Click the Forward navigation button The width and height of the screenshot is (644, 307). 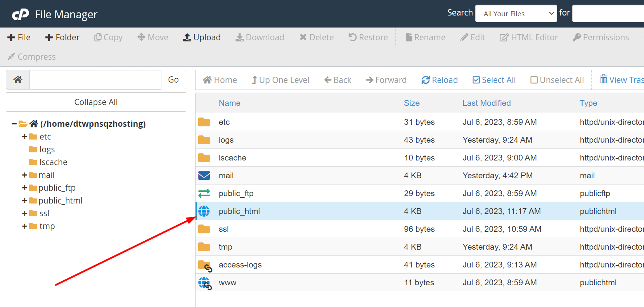pos(386,80)
